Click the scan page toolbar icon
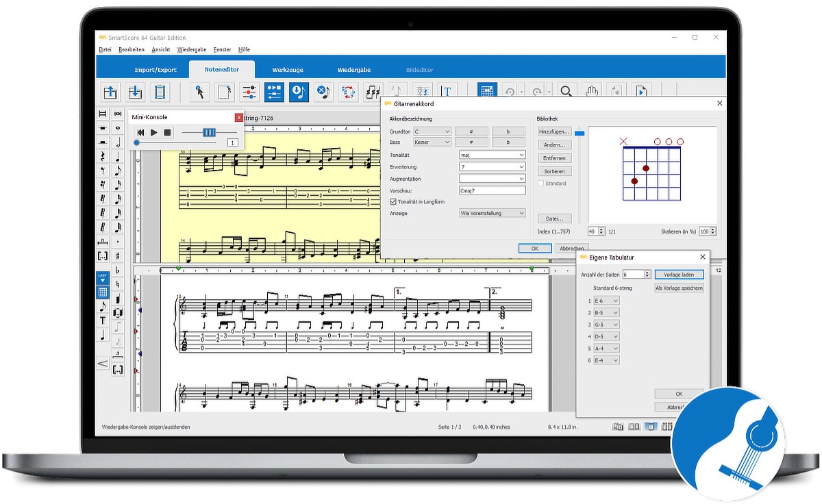Image resolution: width=822 pixels, height=504 pixels. [160, 92]
